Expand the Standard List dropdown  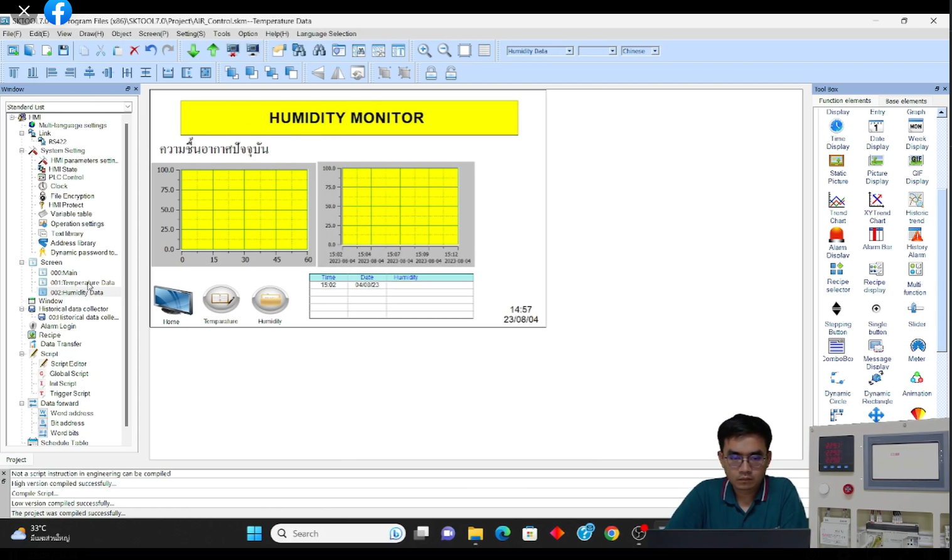[127, 107]
